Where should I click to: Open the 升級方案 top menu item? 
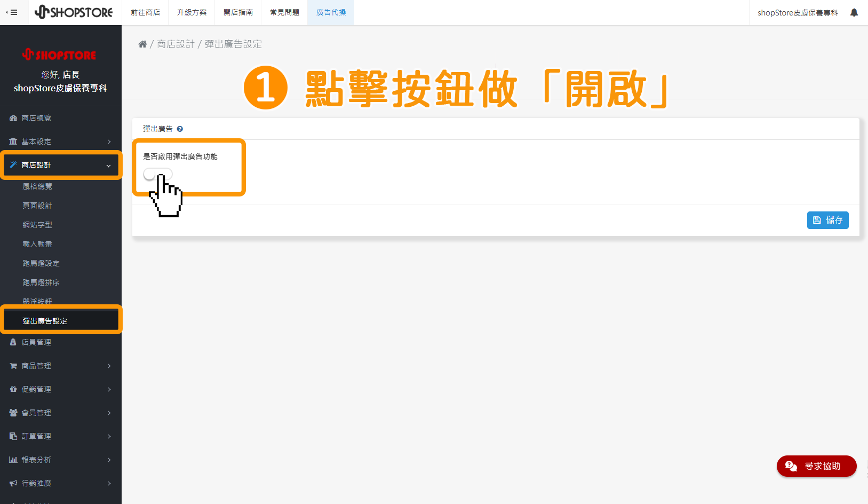coord(192,12)
